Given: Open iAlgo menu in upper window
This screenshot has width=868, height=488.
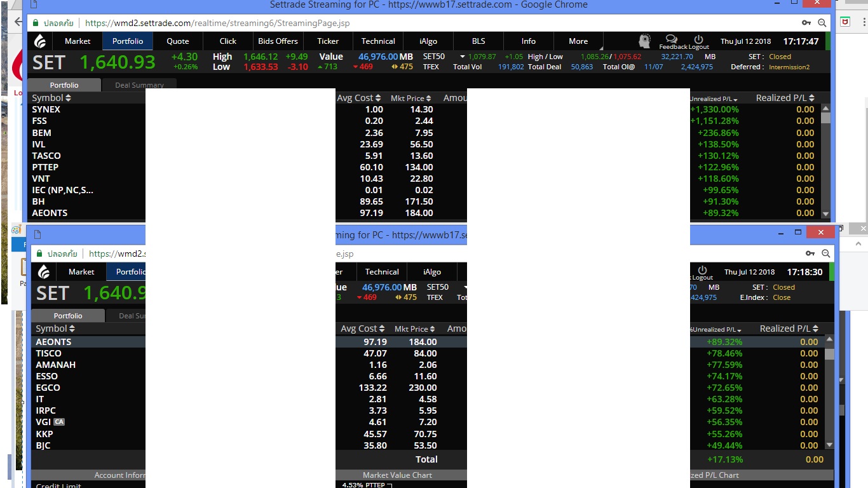Looking at the screenshot, I should tap(428, 41).
